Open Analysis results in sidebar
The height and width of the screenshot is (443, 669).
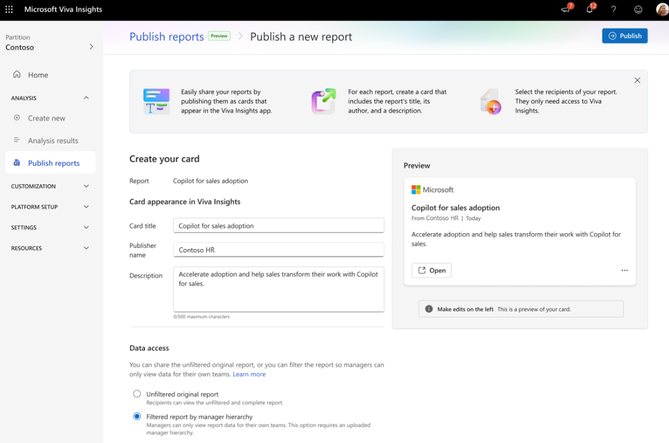pos(53,140)
